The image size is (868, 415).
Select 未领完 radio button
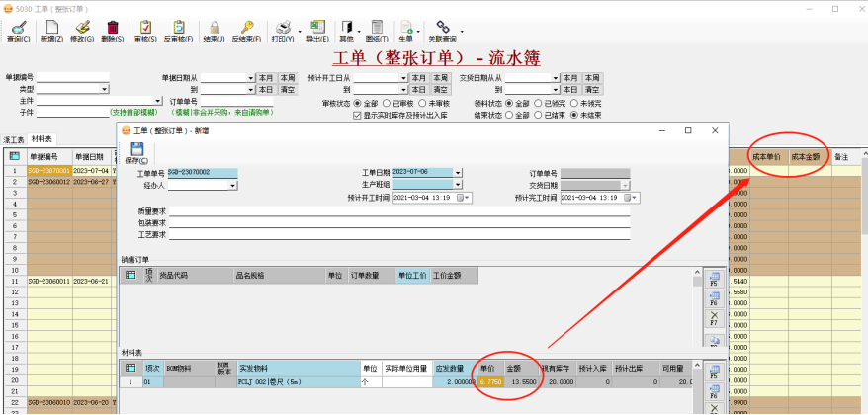click(x=574, y=103)
